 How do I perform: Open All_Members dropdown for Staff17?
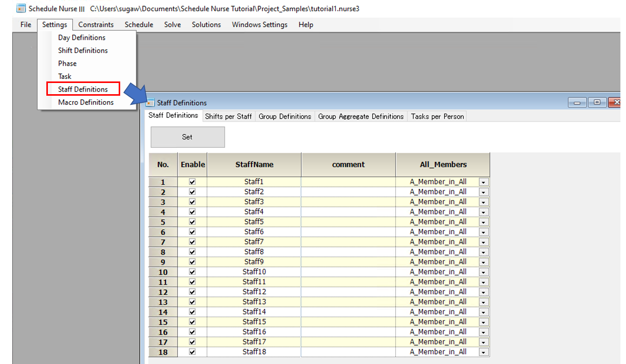(483, 342)
